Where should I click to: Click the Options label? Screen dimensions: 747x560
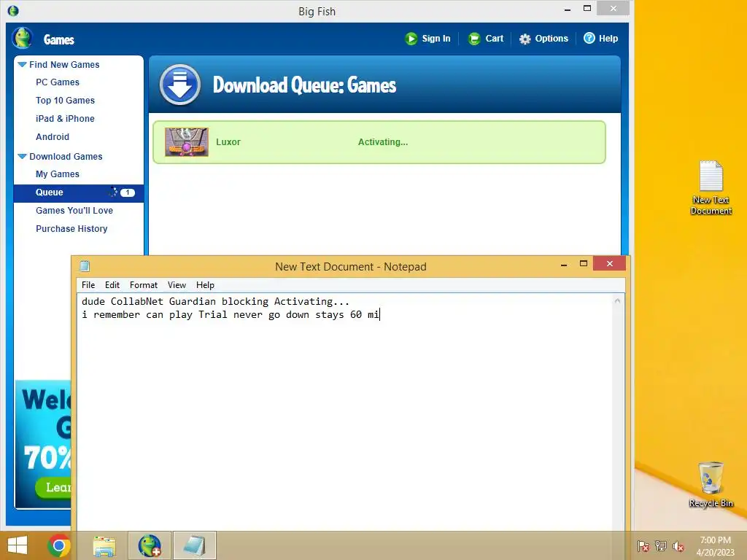click(x=551, y=39)
